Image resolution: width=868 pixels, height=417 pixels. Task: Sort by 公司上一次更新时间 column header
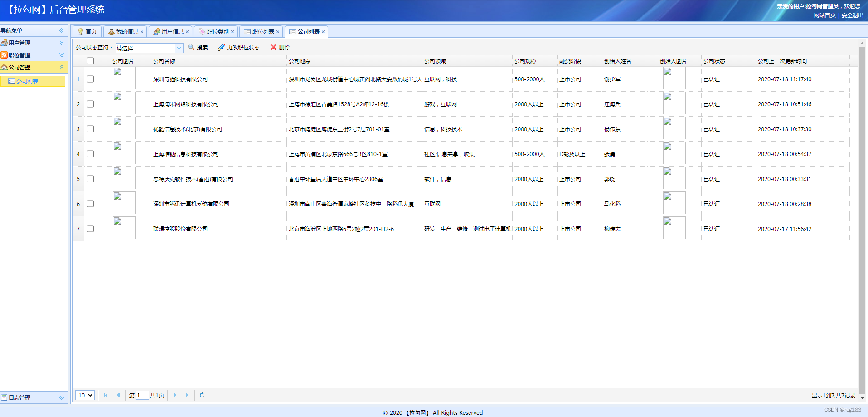coord(802,61)
